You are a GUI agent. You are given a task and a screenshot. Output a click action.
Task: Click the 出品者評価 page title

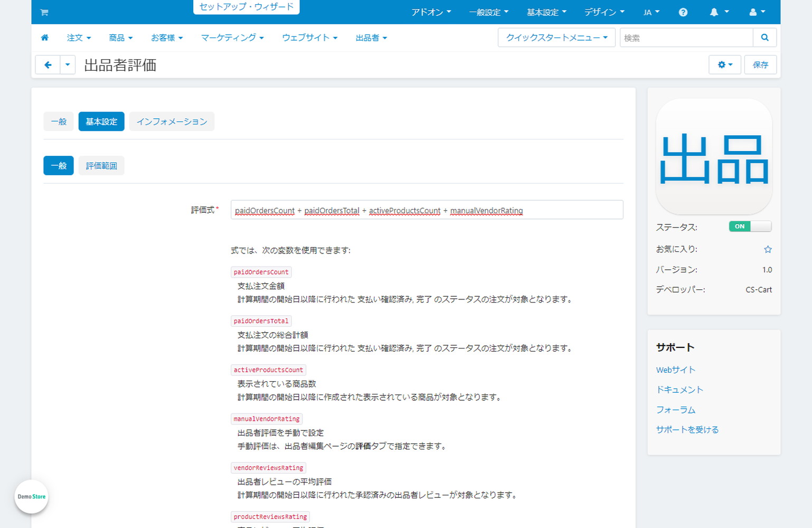[120, 65]
